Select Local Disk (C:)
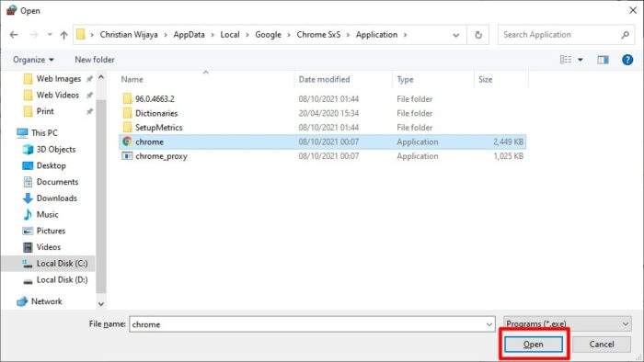644x362 pixels. click(62, 264)
